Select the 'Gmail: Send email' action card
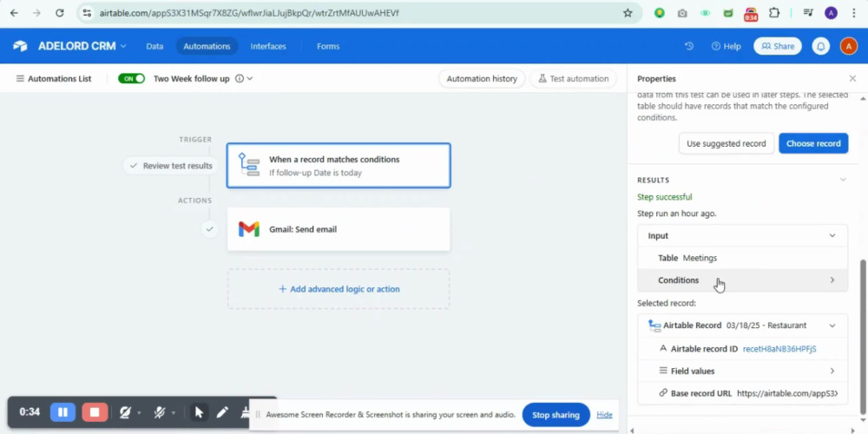868x434 pixels. pyautogui.click(x=339, y=229)
